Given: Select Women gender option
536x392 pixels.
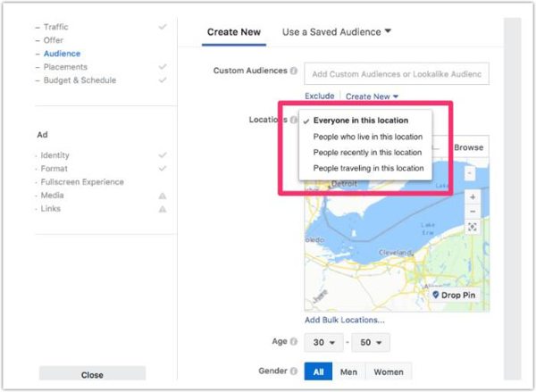Looking at the screenshot, I should tap(389, 371).
